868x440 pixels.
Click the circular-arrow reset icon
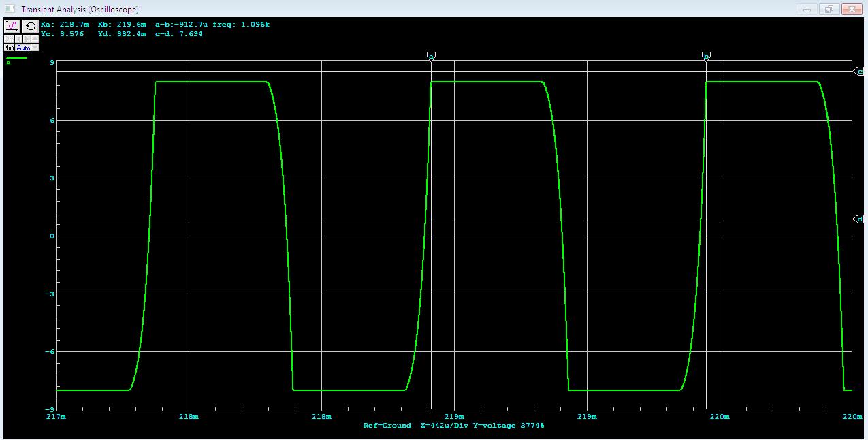(x=31, y=27)
